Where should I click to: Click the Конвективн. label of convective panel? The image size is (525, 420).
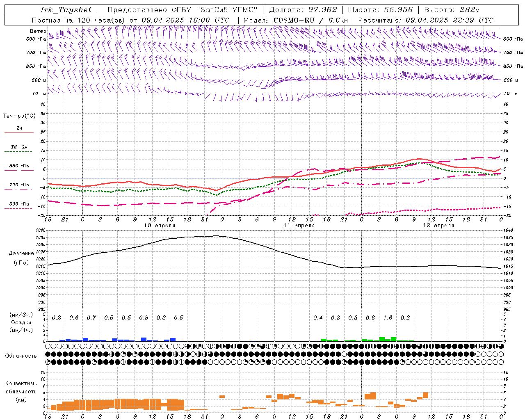point(21,383)
